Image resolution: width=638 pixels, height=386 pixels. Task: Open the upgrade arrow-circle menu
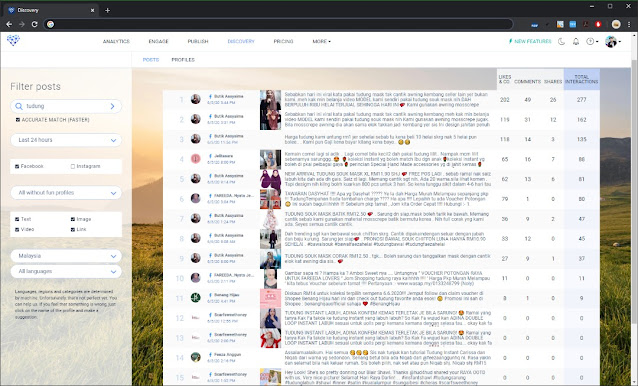click(x=592, y=41)
